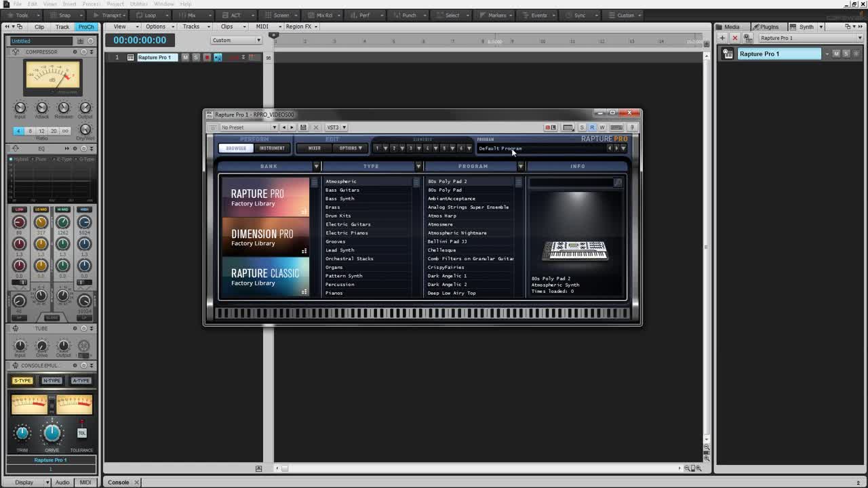Click the synth properties icon beside delete

[747, 38]
